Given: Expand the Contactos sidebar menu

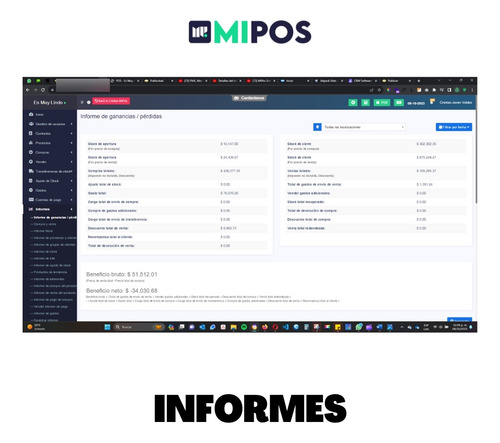Looking at the screenshot, I should tap(50, 133).
